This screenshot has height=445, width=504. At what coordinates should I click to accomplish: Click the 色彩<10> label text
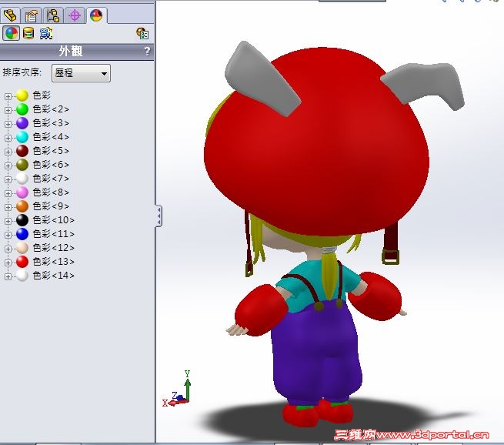53,220
